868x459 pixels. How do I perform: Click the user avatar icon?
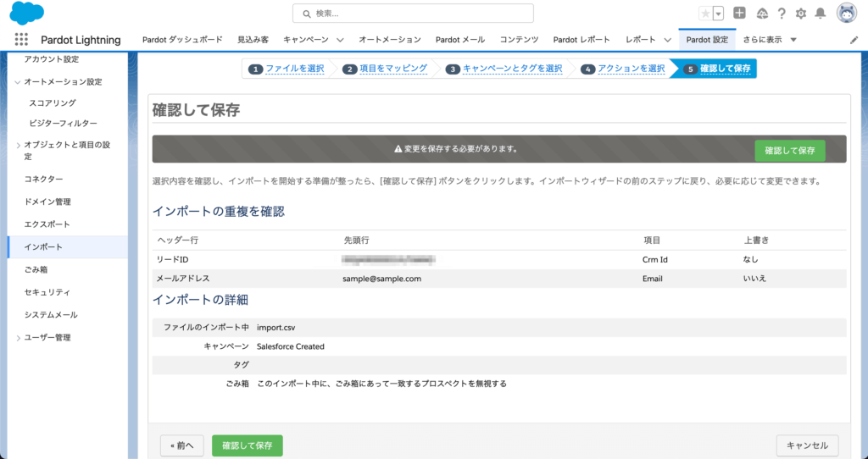[847, 14]
